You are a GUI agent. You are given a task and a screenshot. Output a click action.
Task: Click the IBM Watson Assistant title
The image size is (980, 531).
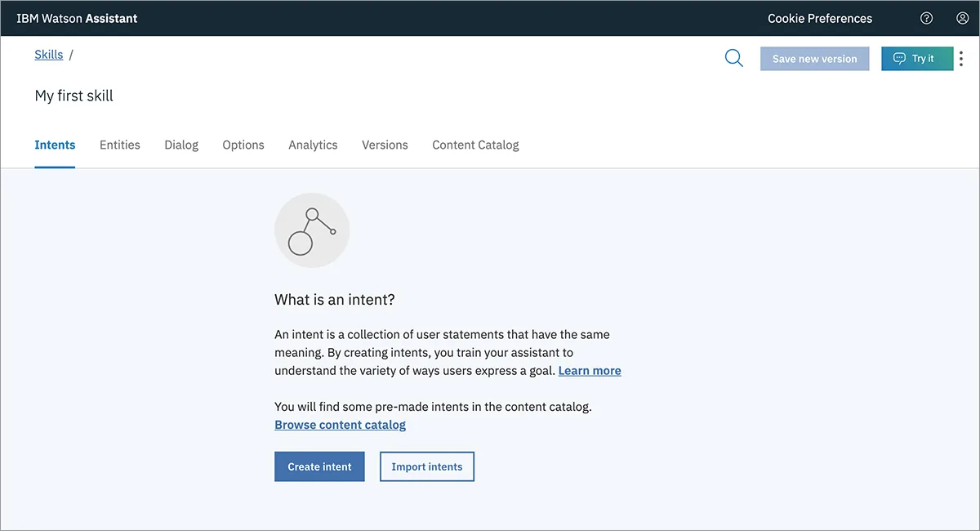(77, 18)
